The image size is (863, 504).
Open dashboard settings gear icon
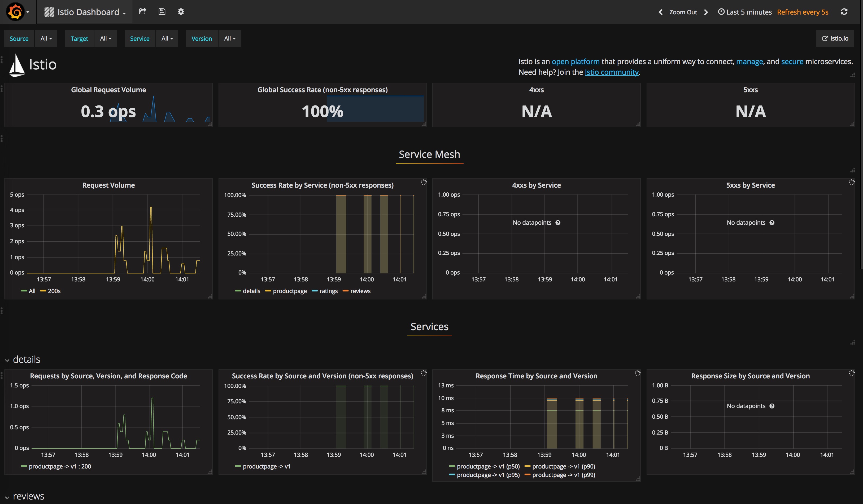click(181, 12)
